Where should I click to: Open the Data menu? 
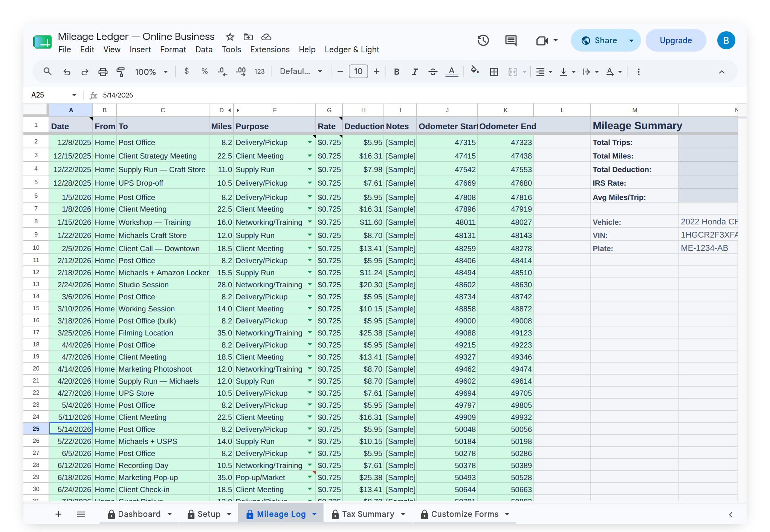pyautogui.click(x=204, y=50)
